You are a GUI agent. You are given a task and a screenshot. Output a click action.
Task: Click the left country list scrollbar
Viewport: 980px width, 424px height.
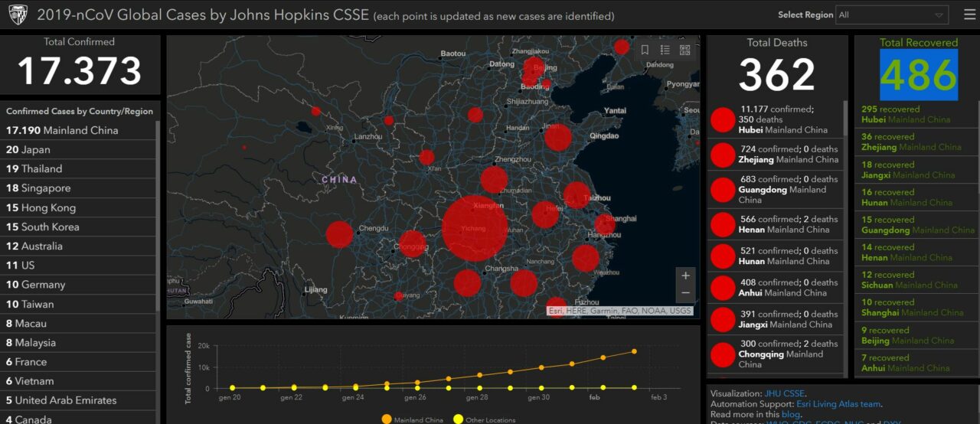pyautogui.click(x=158, y=214)
